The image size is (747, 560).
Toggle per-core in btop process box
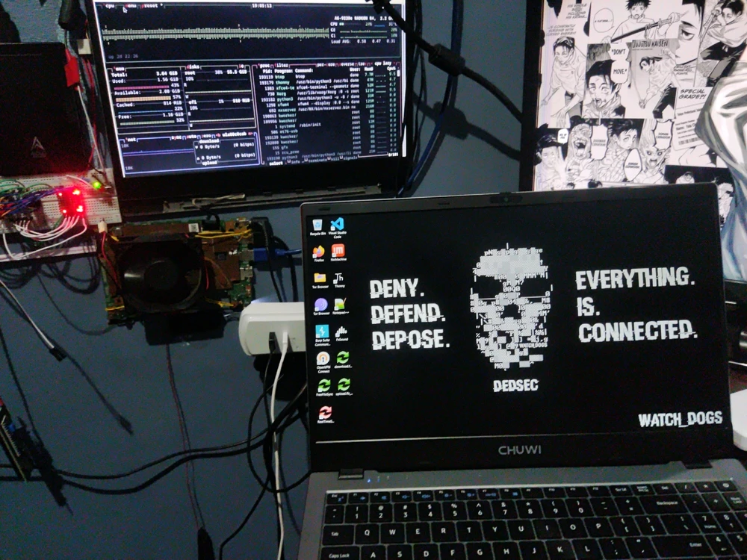326,64
